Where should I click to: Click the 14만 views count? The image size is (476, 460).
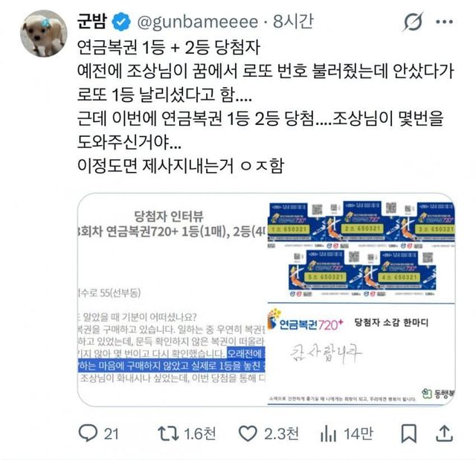pos(358,433)
